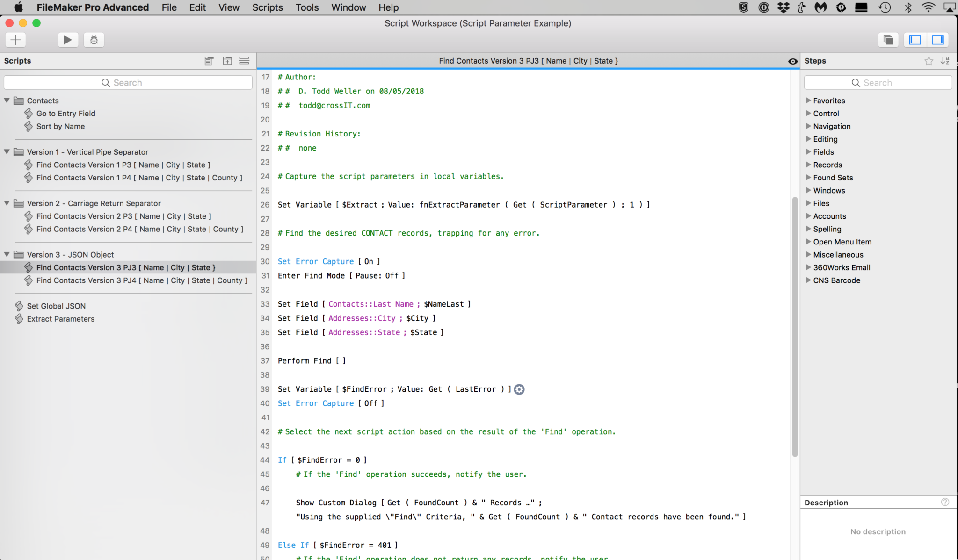
Task: Toggle the eye icon in script title bar
Action: (792, 61)
